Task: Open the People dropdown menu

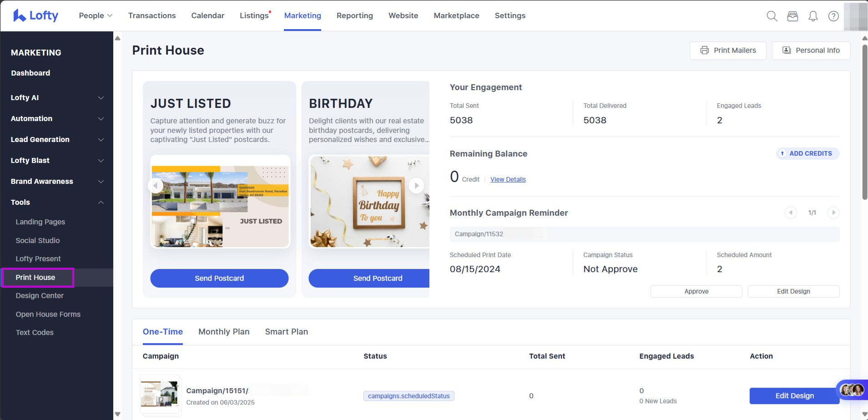Action: (96, 15)
